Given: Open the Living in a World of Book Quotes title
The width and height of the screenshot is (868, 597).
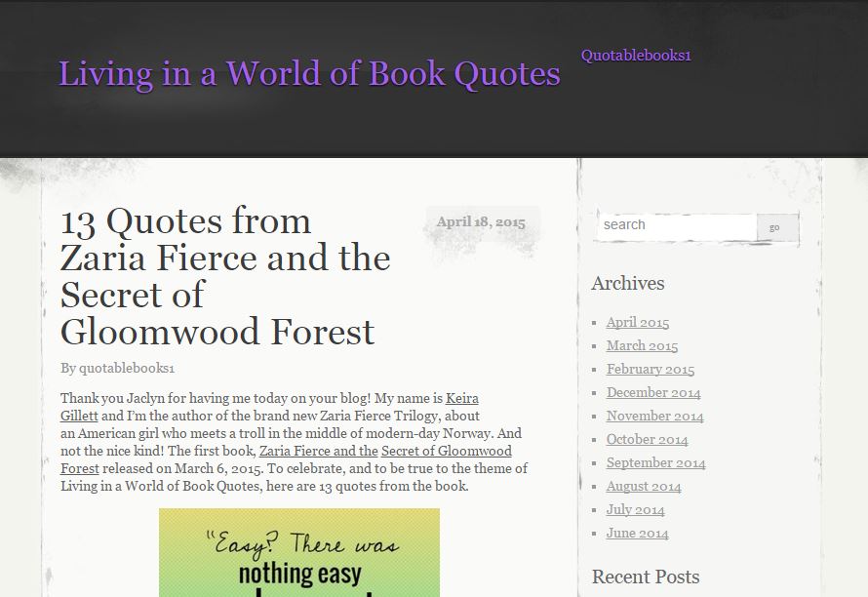Looking at the screenshot, I should pos(309,74).
